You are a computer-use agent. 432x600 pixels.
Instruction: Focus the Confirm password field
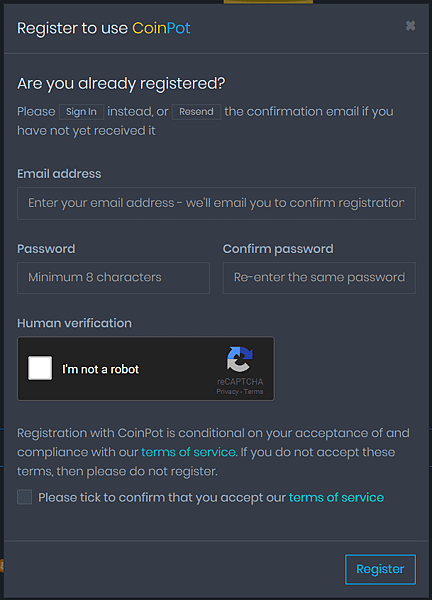[319, 278]
